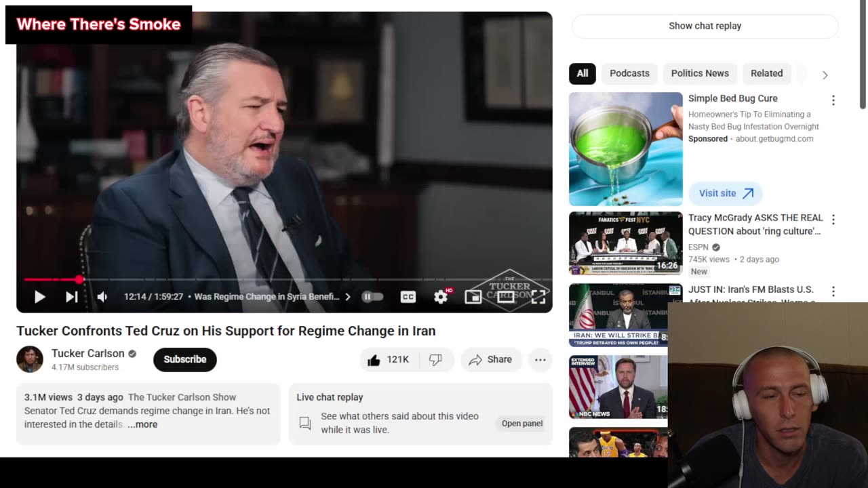Expand chapter 'Was Regime Change in Syria' chevron

(x=348, y=297)
